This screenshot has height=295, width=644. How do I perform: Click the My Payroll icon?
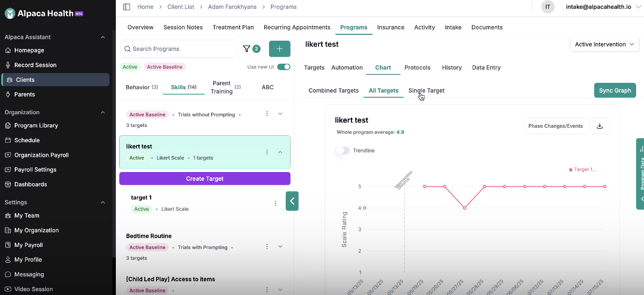(8, 245)
